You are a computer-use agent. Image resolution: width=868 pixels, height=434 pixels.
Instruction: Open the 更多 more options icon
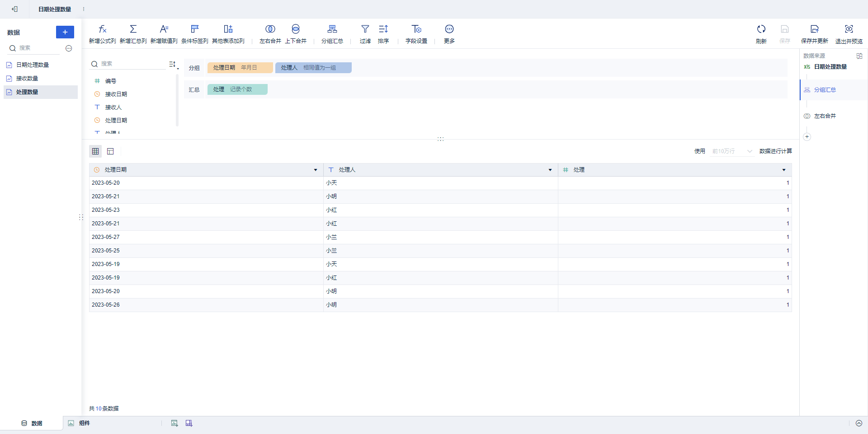449,29
